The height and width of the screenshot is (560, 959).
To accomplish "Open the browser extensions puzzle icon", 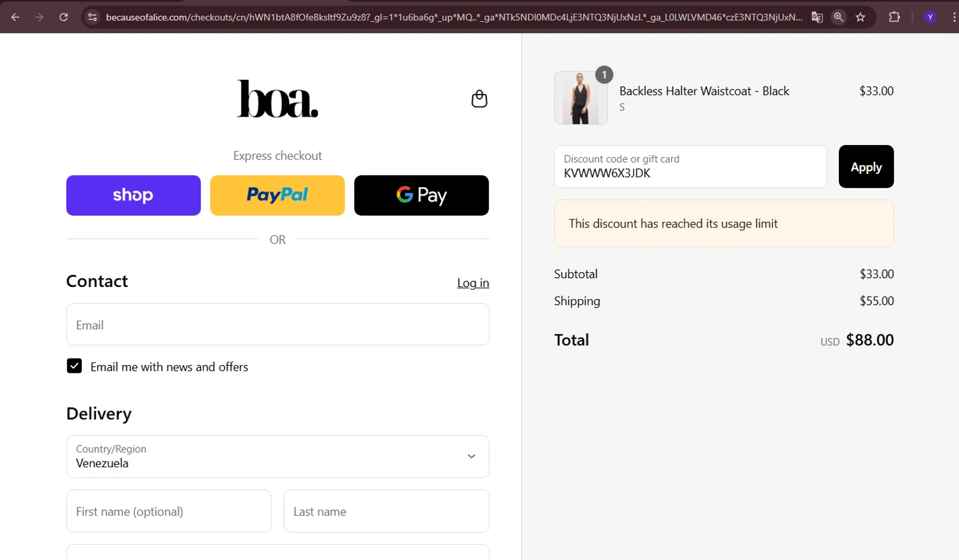I will pyautogui.click(x=894, y=17).
